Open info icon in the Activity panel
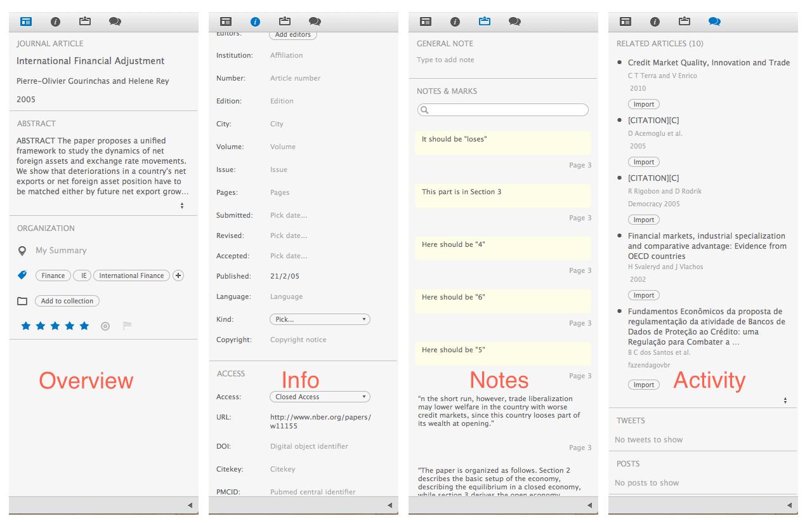The image size is (812, 523). pos(655,22)
